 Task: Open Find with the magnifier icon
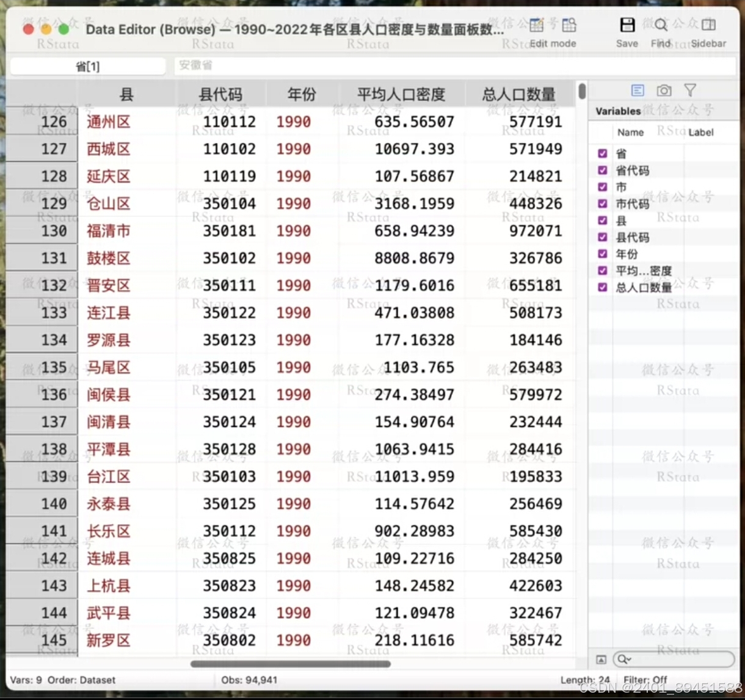click(x=661, y=25)
